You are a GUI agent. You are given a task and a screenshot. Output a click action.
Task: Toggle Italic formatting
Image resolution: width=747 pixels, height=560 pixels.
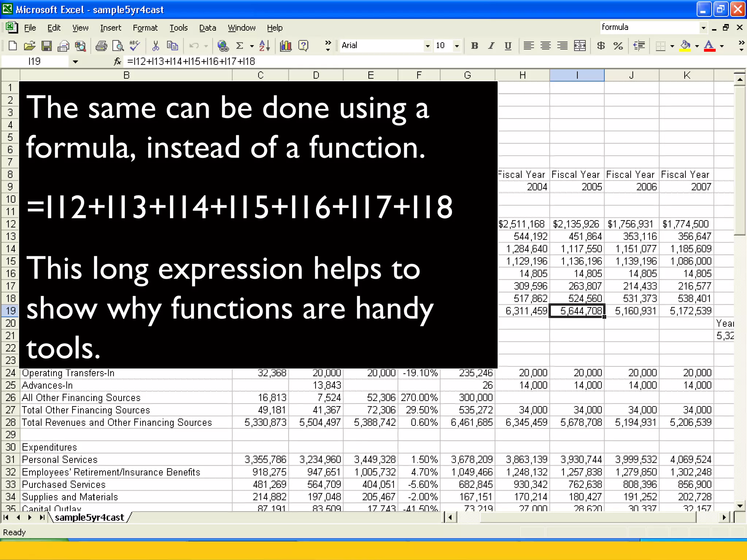click(491, 46)
